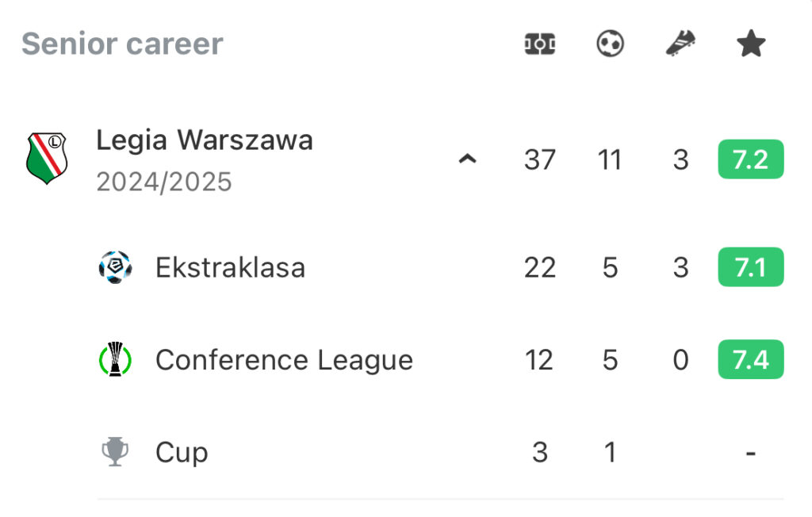The width and height of the screenshot is (812, 517).
Task: Click the 7.1 Ekstraklasa rating badge
Action: pos(751,266)
